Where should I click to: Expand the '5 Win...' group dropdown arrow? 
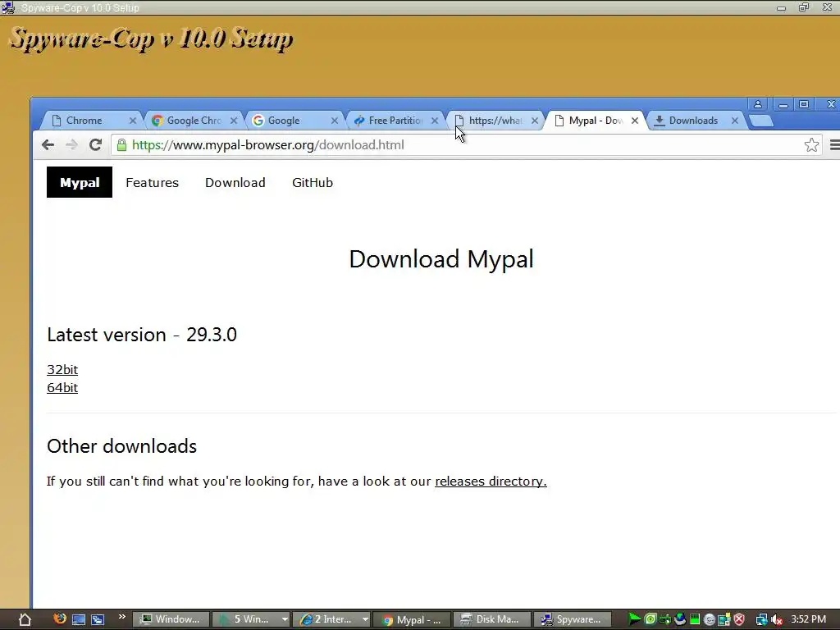285,619
